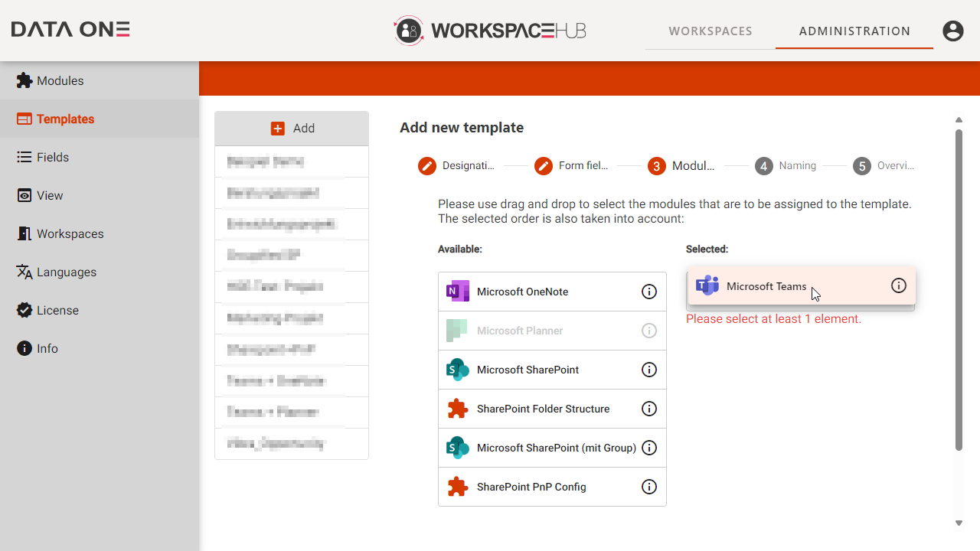This screenshot has height=551, width=980.
Task: Switch to the Administration tab
Action: click(854, 31)
